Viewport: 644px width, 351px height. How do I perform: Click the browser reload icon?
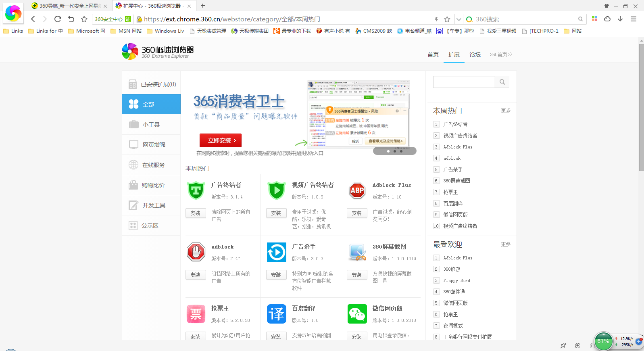coord(58,19)
